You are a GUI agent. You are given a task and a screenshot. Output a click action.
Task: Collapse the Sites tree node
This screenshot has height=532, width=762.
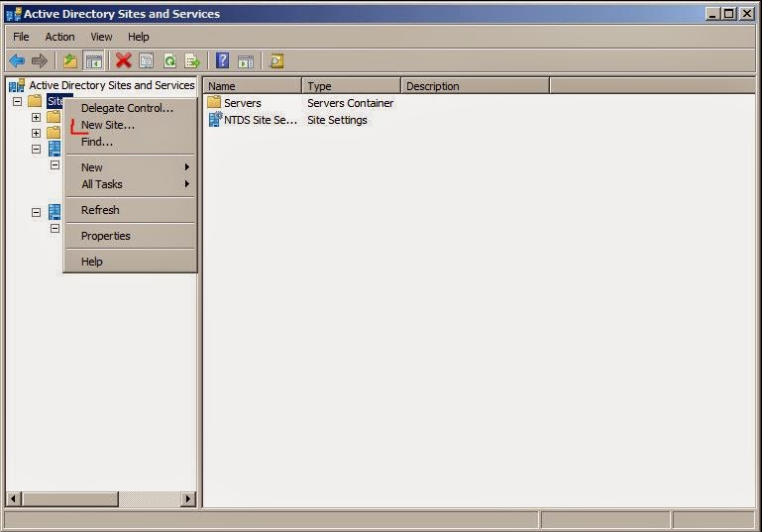coord(18,101)
